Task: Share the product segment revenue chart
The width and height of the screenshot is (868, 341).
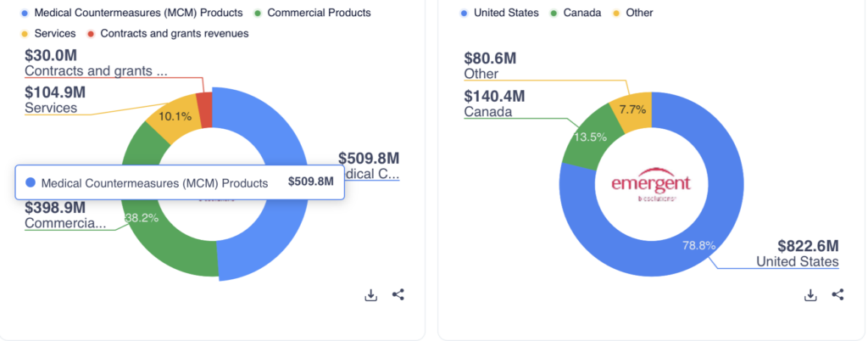Action: pyautogui.click(x=398, y=295)
